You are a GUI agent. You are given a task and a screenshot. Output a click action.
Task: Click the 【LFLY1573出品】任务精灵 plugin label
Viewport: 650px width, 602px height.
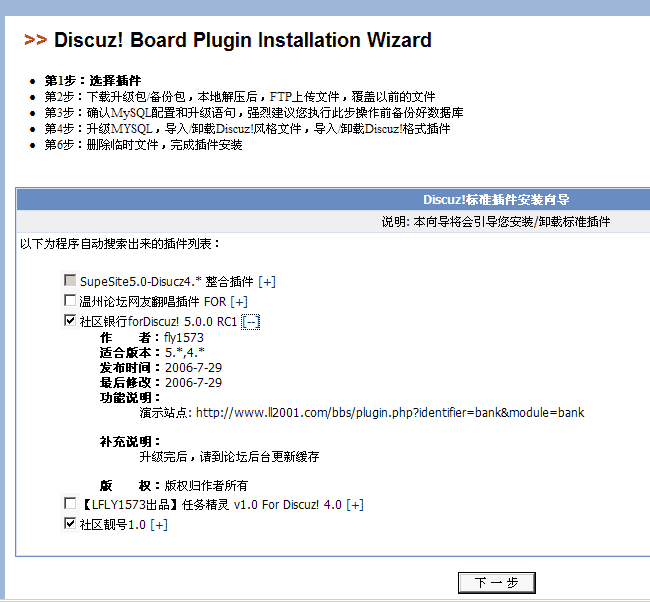pos(211,505)
